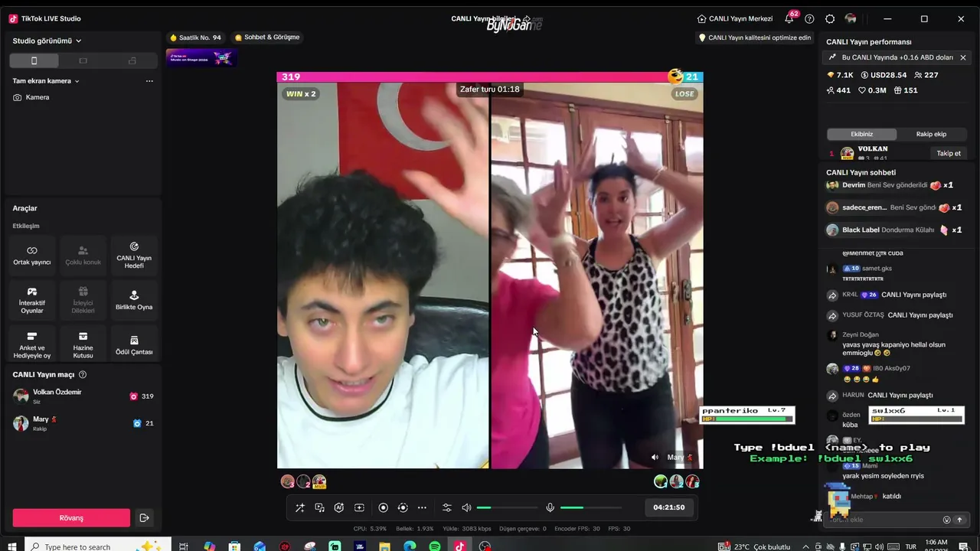The image size is (980, 551).
Task: Open the CANLI Yayın Hedefi tool
Action: [x=134, y=256]
